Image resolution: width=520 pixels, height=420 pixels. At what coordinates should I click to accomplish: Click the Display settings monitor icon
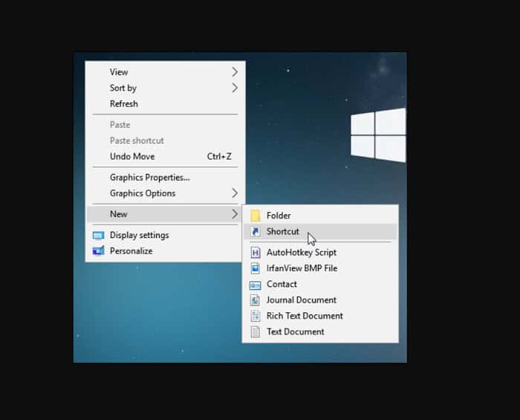point(99,236)
